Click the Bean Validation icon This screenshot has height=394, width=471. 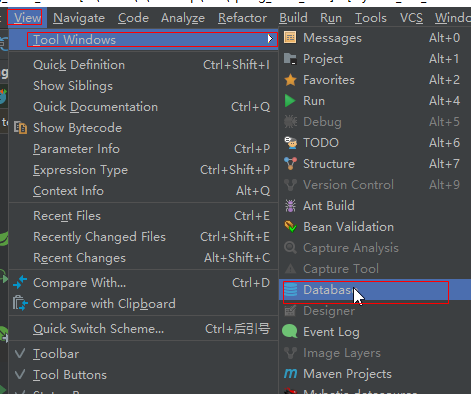point(290,227)
